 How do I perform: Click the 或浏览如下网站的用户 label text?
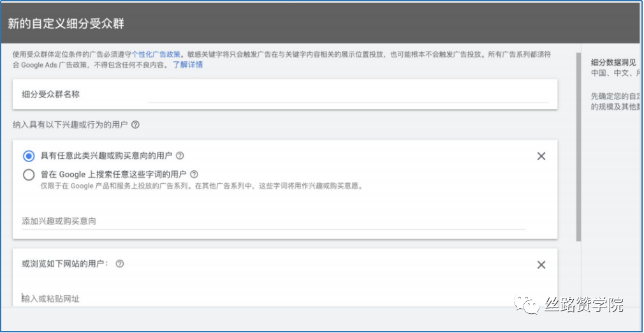(x=66, y=264)
